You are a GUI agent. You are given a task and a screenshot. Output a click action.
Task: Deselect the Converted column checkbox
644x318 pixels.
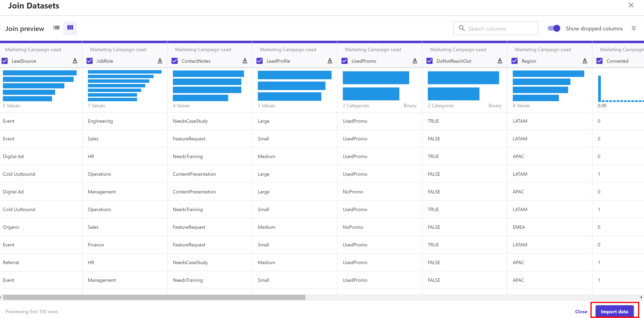(x=599, y=61)
